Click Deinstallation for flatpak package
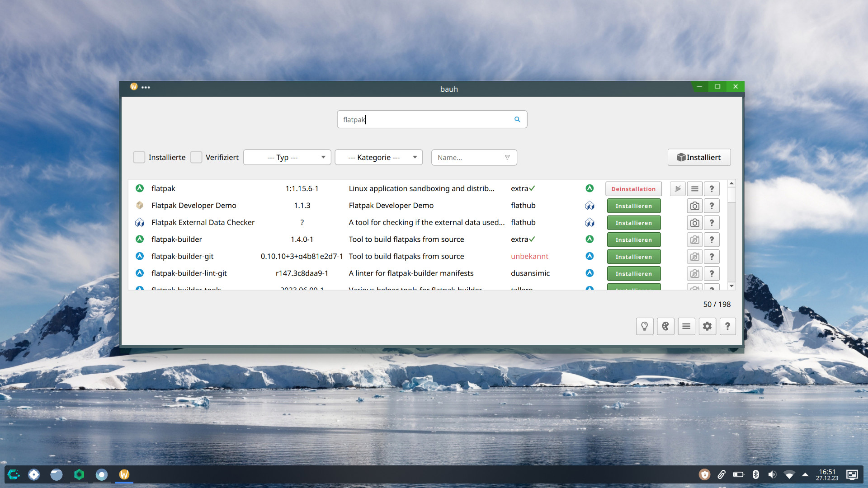The width and height of the screenshot is (868, 488). (633, 189)
